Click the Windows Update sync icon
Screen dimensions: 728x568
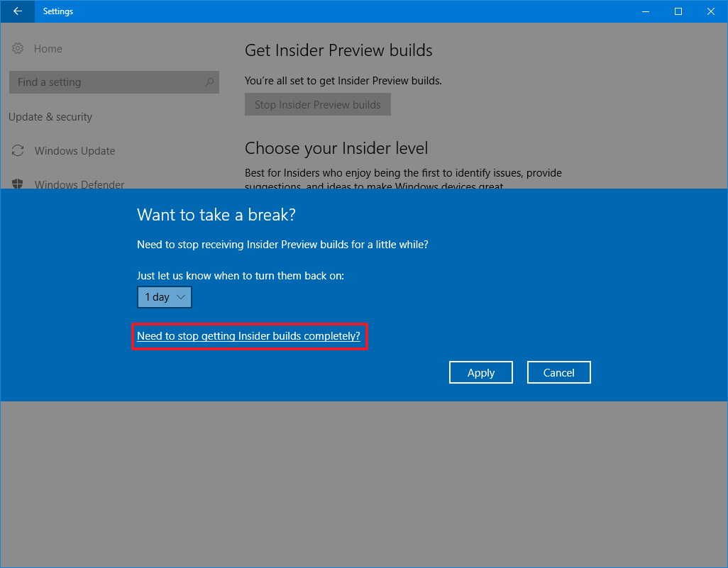[18, 150]
